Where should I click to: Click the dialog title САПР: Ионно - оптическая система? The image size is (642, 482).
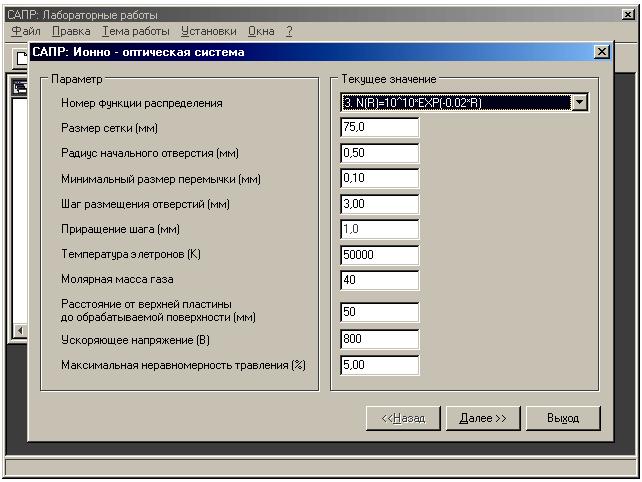pos(138,52)
